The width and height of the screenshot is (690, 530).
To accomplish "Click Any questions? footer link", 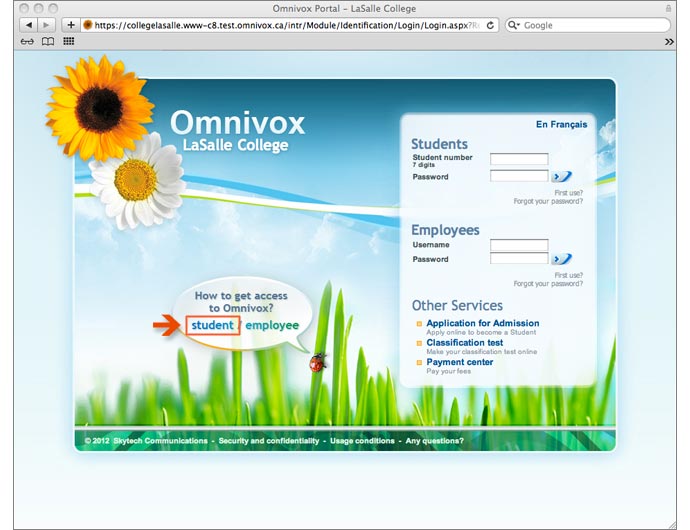I will 435,441.
